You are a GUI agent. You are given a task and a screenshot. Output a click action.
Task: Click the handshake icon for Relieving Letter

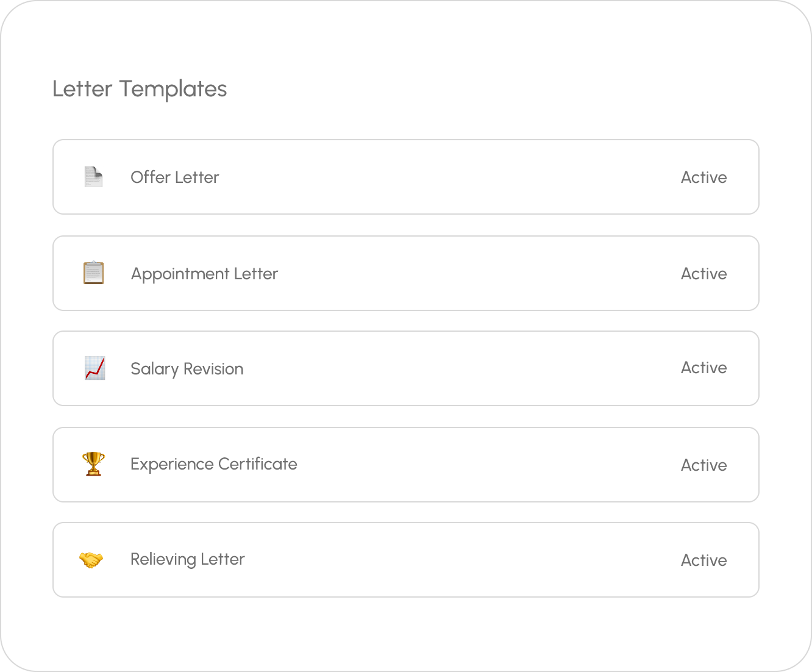tap(91, 559)
